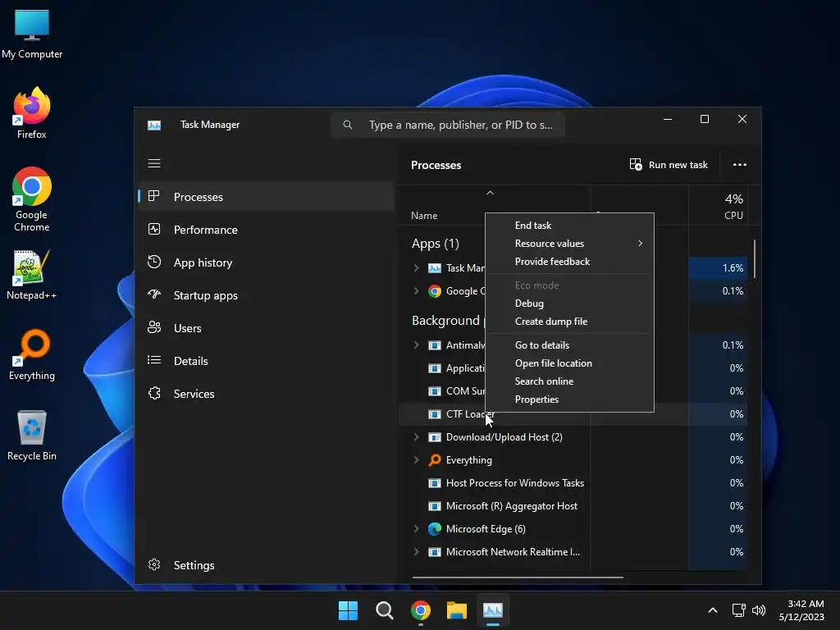Open the Details page
This screenshot has height=630, width=840.
(x=190, y=361)
